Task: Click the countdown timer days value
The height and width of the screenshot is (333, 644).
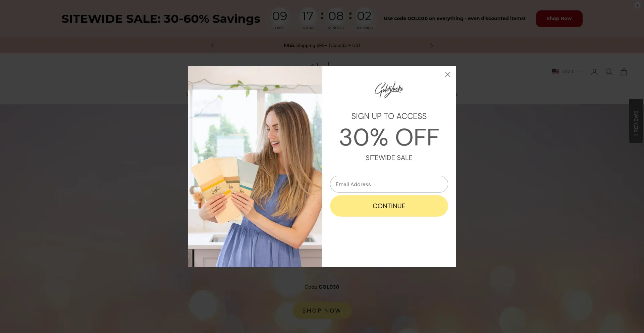Action: click(x=280, y=16)
